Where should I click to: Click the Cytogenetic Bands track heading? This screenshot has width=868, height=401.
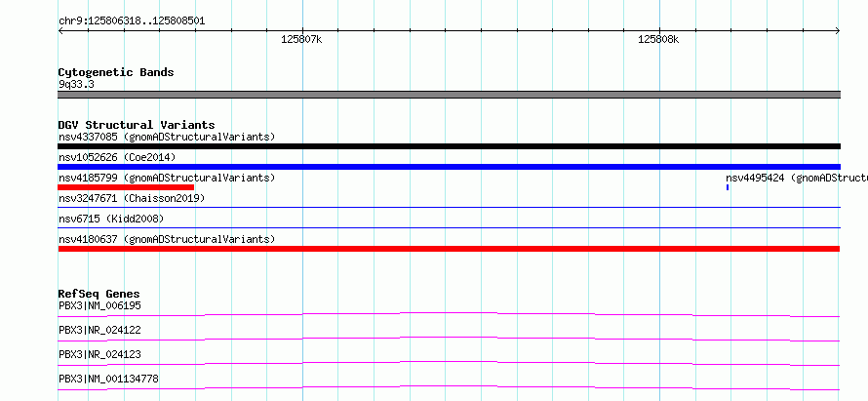tap(116, 72)
